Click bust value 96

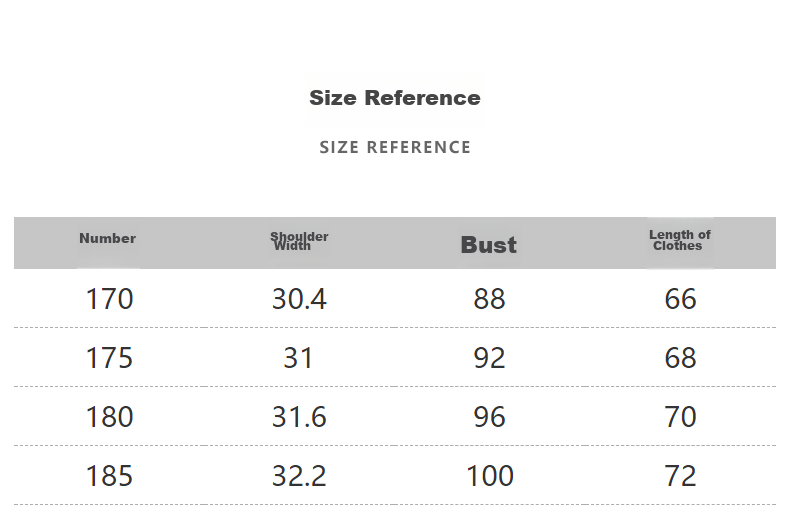(x=489, y=417)
